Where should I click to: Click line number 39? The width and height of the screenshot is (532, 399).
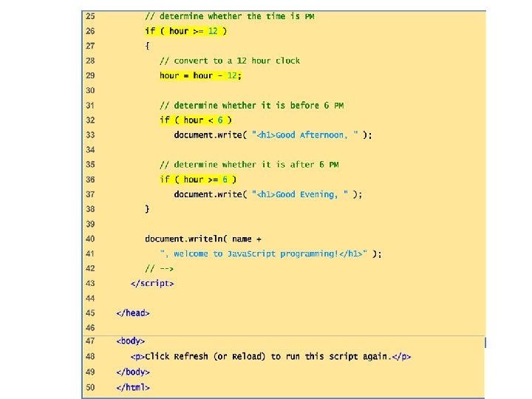tap(90, 225)
